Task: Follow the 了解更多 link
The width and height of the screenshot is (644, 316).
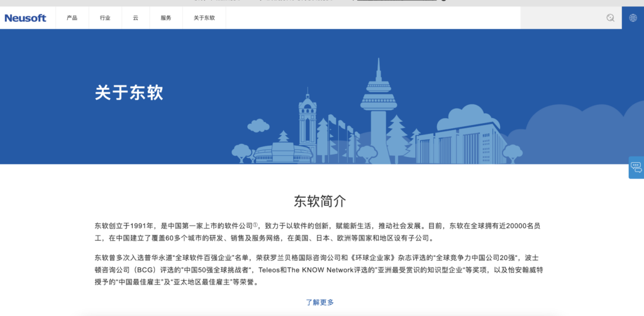Action: coord(320,302)
